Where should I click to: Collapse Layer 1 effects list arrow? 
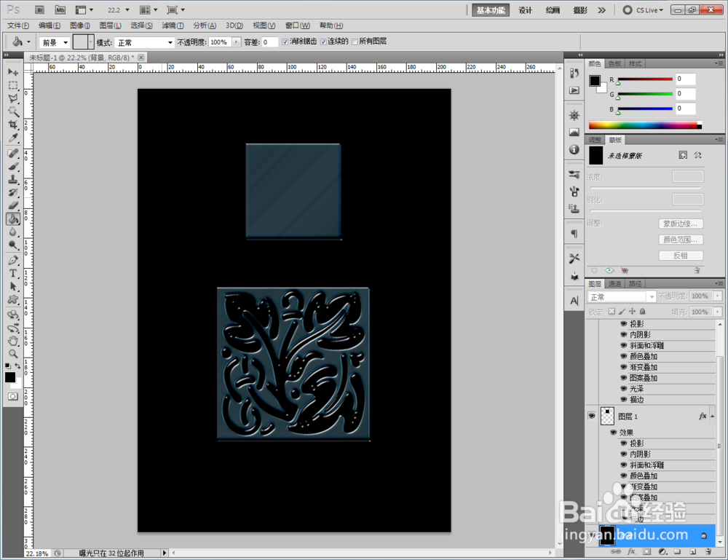point(712,416)
